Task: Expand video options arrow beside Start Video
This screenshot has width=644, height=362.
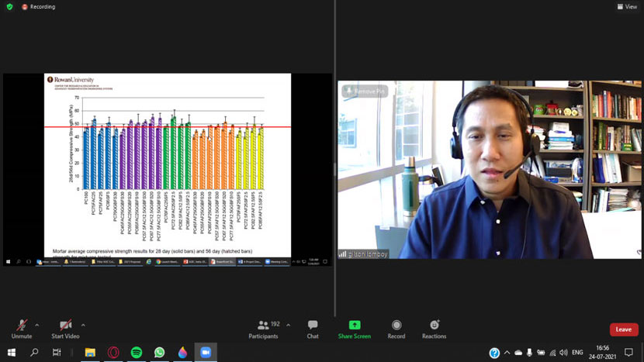Action: point(83,325)
